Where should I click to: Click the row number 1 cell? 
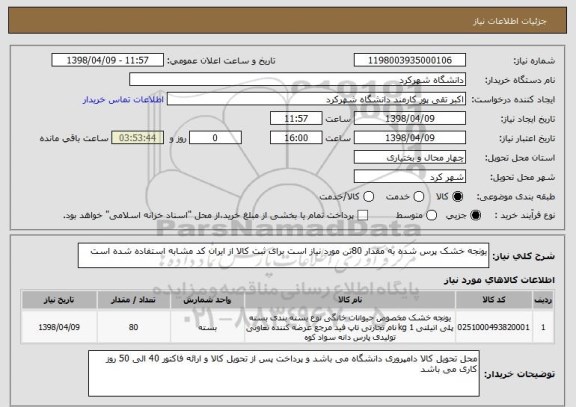click(x=543, y=327)
